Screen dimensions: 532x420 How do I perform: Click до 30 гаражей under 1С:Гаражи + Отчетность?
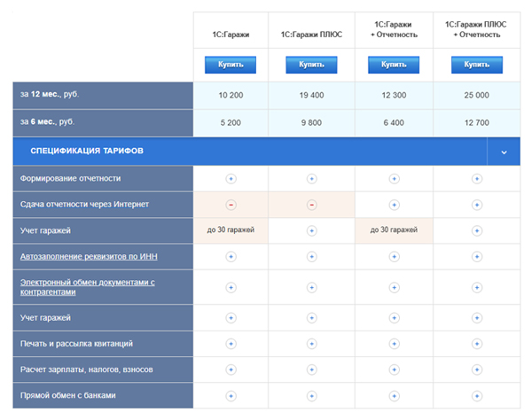(394, 231)
